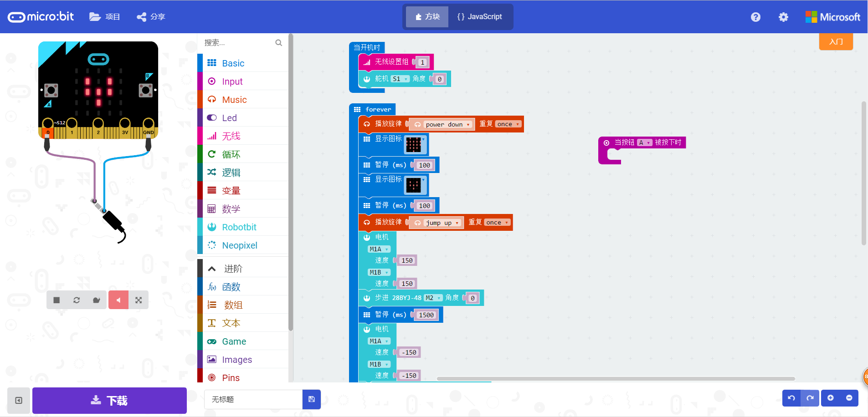Open the 分享 share dialog

151,17
